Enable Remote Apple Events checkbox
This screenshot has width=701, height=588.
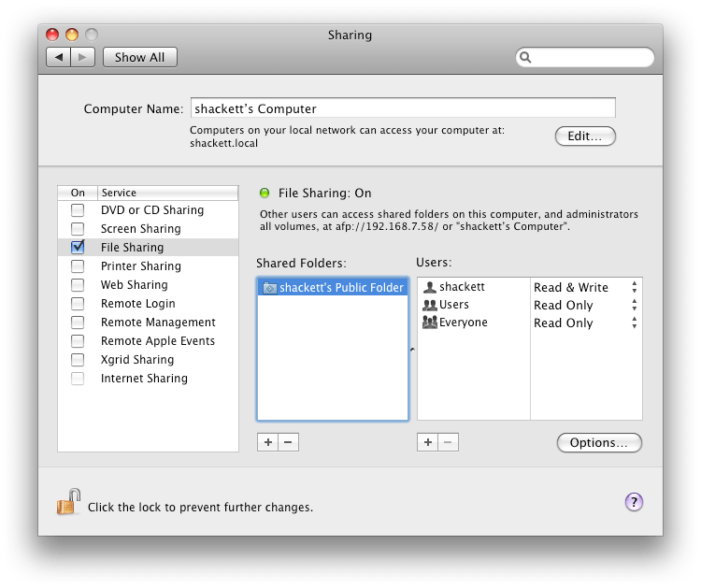point(78,340)
